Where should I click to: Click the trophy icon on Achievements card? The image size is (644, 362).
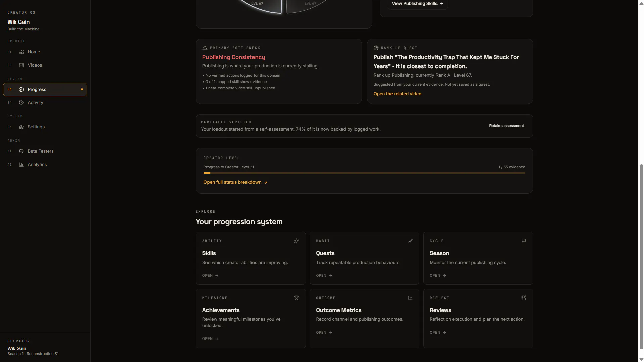296,298
